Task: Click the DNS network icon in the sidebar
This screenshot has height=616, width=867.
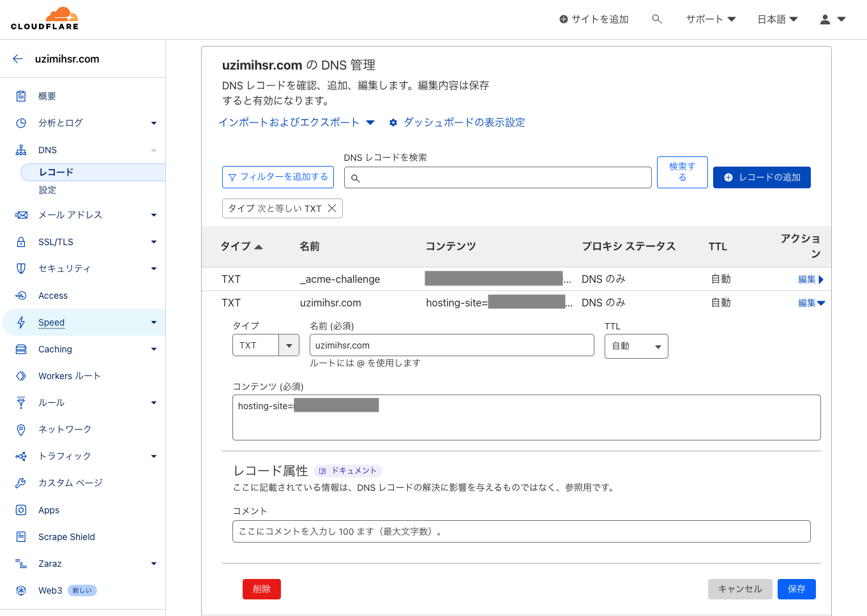Action: 21,150
